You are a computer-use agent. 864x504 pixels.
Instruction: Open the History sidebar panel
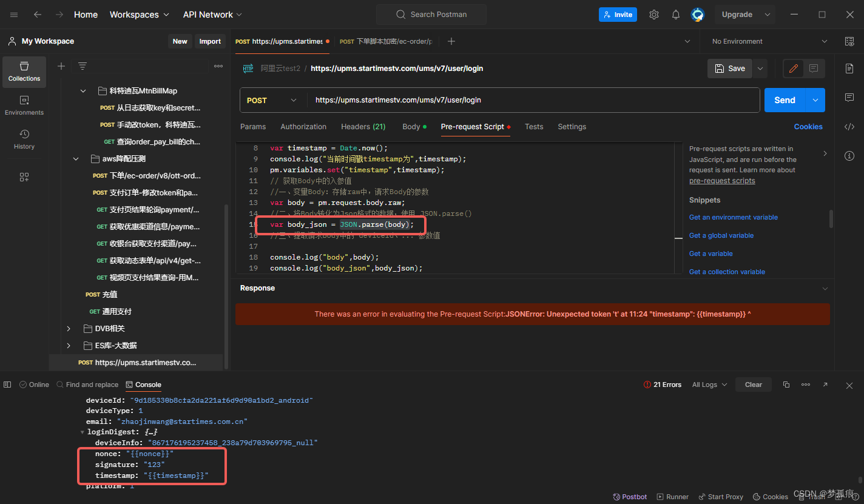point(24,139)
